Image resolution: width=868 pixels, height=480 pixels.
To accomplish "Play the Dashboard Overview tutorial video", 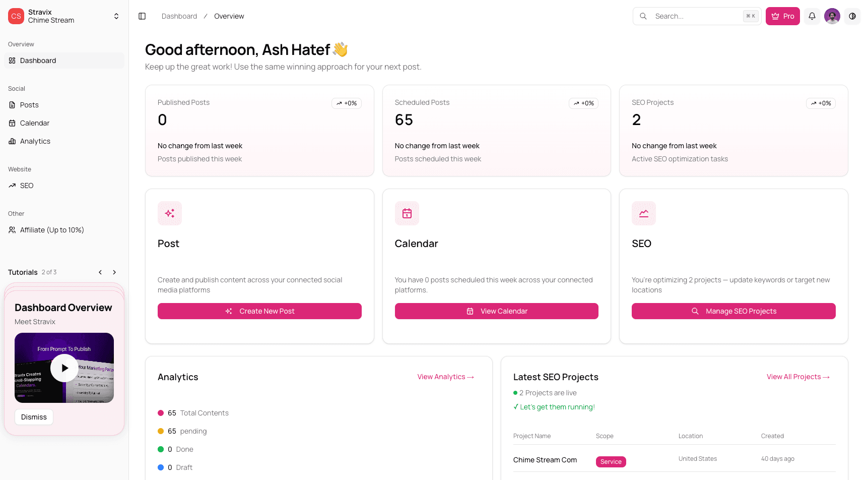I will [x=64, y=368].
